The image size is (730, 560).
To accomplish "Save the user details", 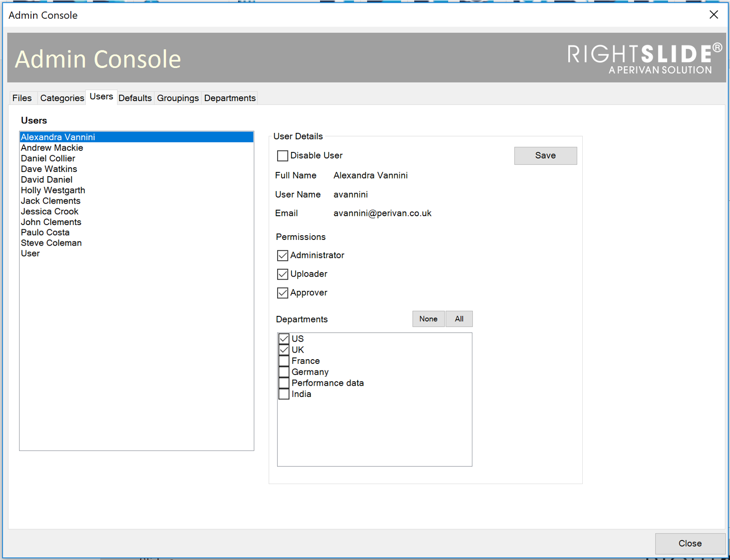I will 546,156.
